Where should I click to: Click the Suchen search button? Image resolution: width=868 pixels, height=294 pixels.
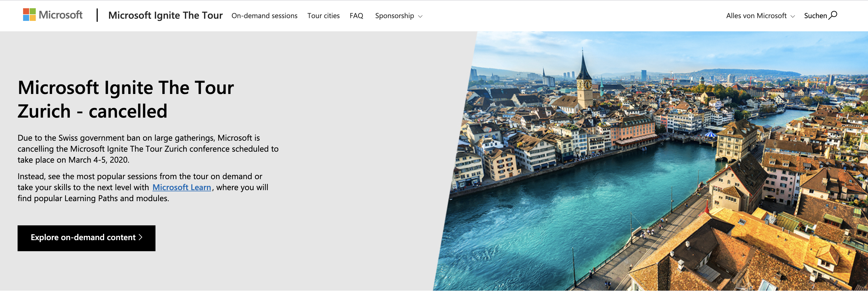pyautogui.click(x=820, y=15)
